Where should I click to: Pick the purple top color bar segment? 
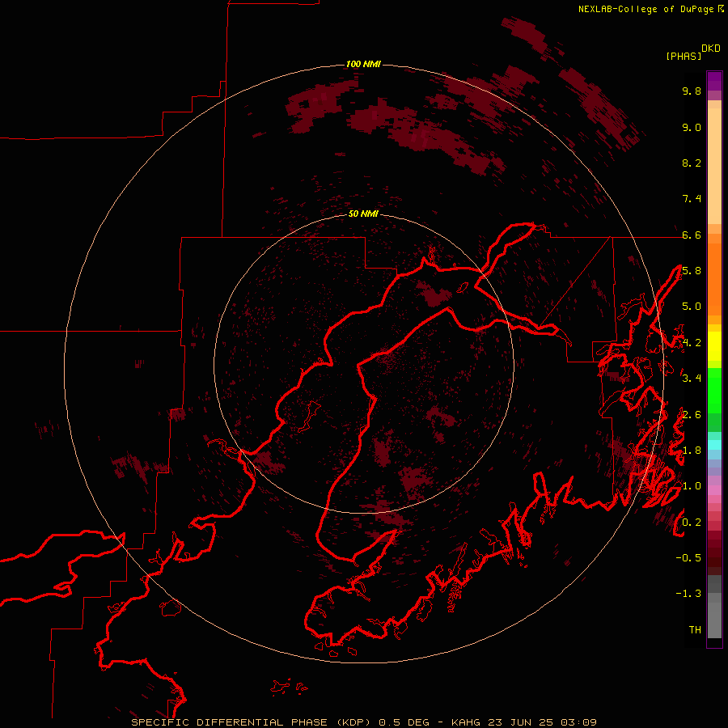(x=714, y=81)
